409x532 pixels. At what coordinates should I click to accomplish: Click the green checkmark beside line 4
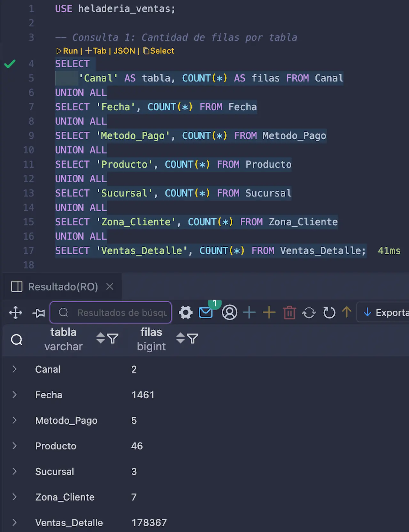[x=10, y=64]
